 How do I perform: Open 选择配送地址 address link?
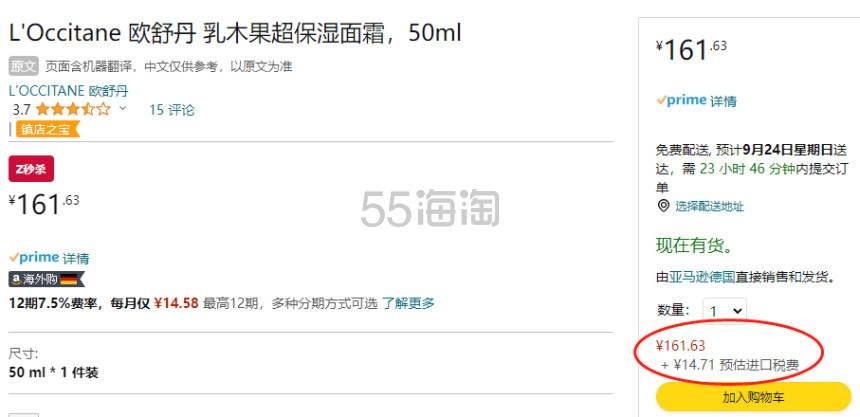pyautogui.click(x=709, y=206)
